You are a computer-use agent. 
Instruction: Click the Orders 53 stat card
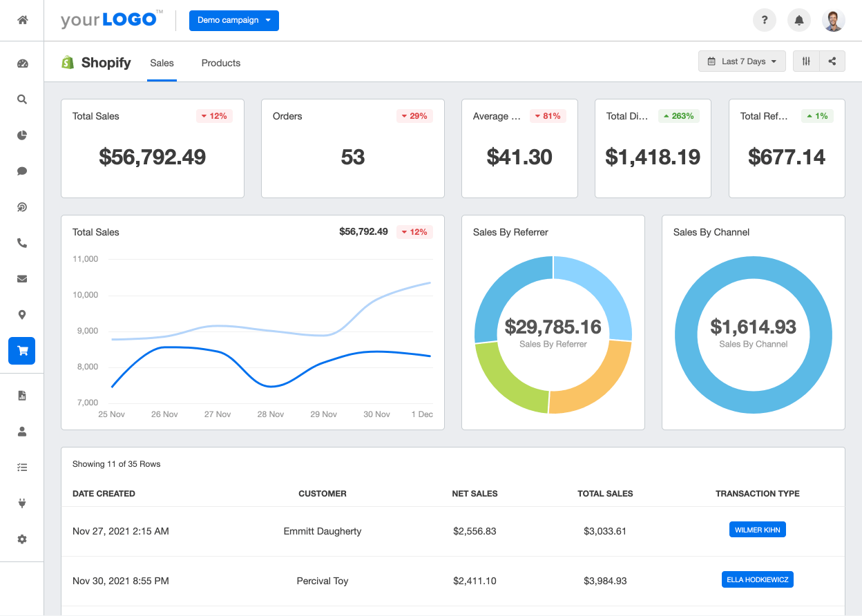353,148
